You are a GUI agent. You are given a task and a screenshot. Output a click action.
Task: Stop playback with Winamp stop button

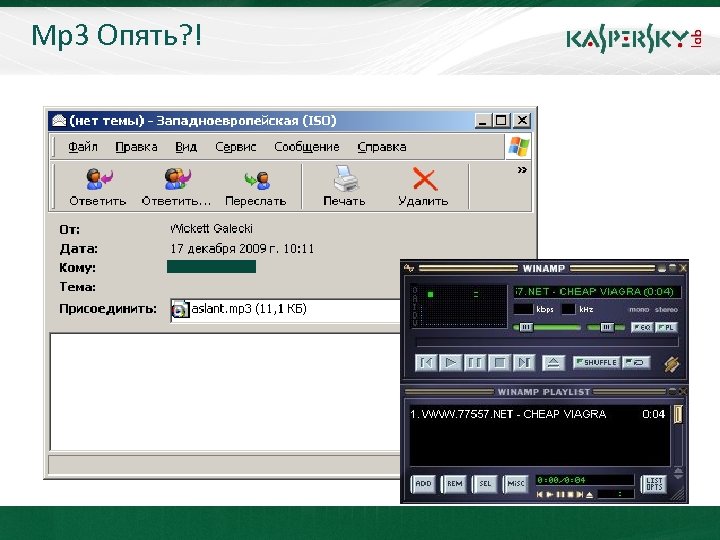[499, 363]
